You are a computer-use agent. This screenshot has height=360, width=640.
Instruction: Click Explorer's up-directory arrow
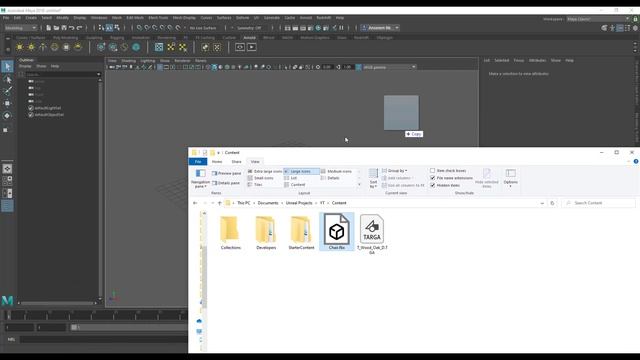pyautogui.click(x=220, y=203)
